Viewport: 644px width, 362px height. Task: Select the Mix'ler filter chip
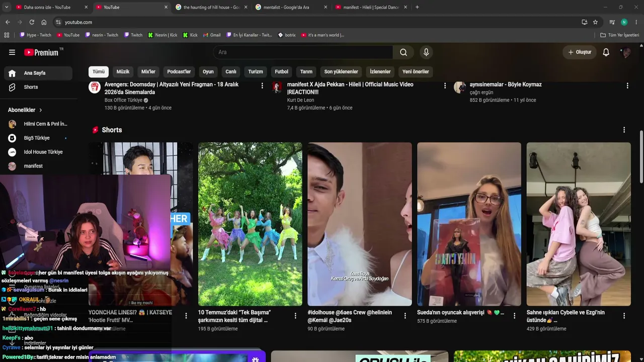point(148,71)
